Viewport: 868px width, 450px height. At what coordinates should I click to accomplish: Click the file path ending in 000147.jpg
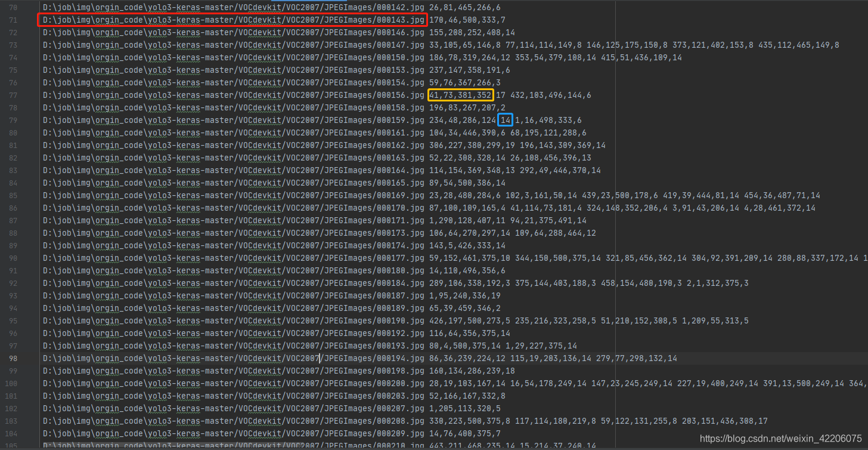point(234,45)
